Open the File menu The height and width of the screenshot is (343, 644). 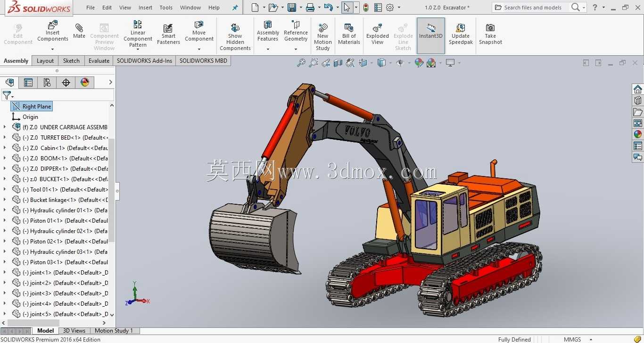(x=91, y=8)
